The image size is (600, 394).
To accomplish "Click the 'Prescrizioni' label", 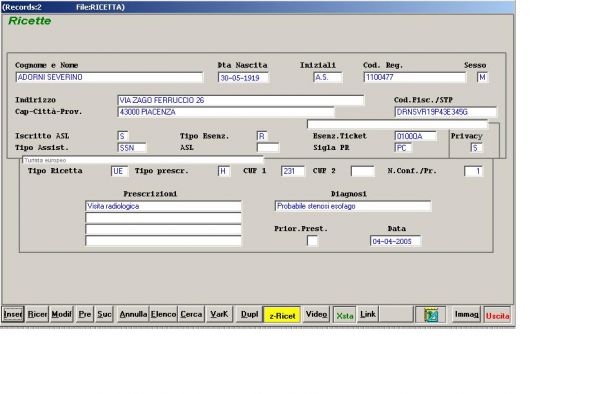I will click(150, 194).
